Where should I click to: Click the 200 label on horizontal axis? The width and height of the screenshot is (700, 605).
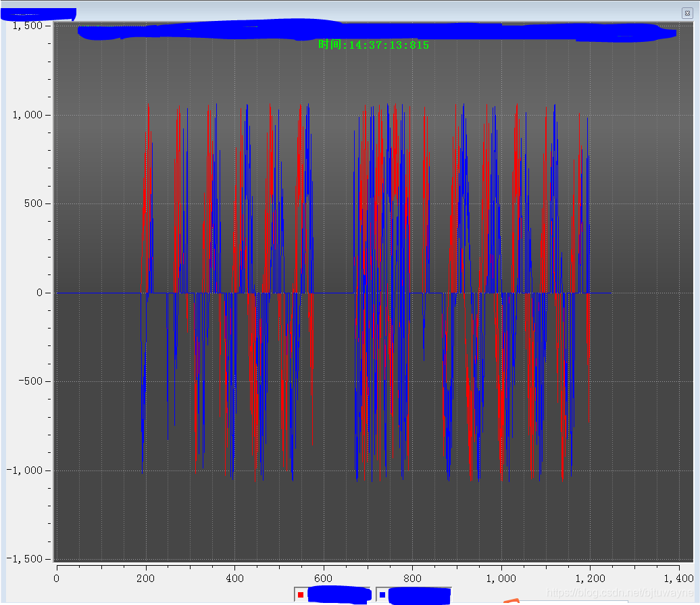click(x=145, y=579)
